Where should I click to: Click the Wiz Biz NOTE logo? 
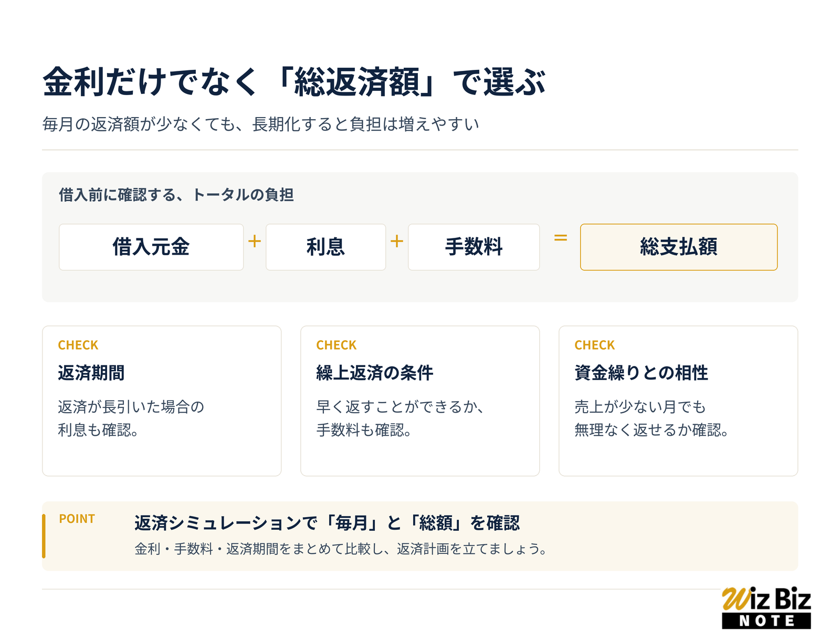[766, 607]
